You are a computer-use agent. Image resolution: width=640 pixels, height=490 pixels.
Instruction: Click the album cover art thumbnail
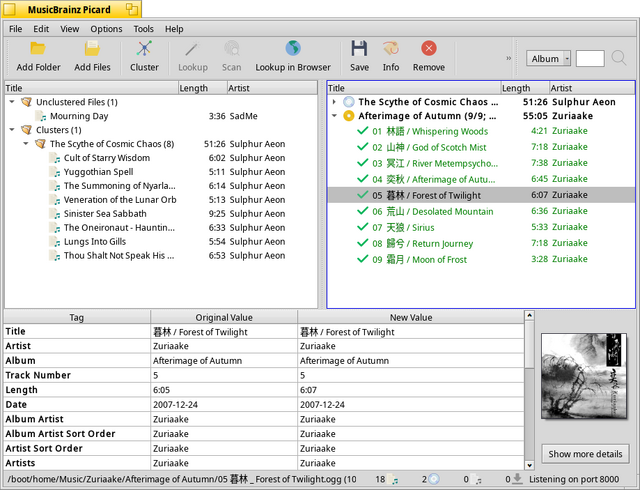coord(584,376)
